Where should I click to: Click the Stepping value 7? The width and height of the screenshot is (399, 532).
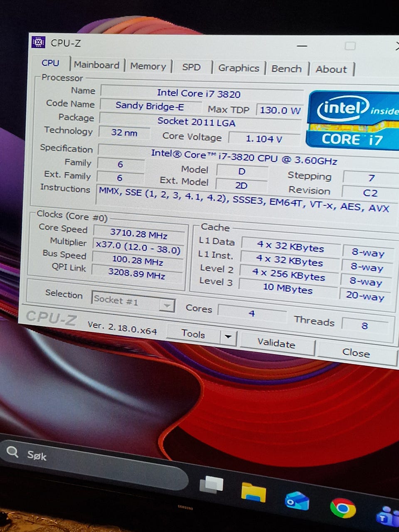(371, 178)
